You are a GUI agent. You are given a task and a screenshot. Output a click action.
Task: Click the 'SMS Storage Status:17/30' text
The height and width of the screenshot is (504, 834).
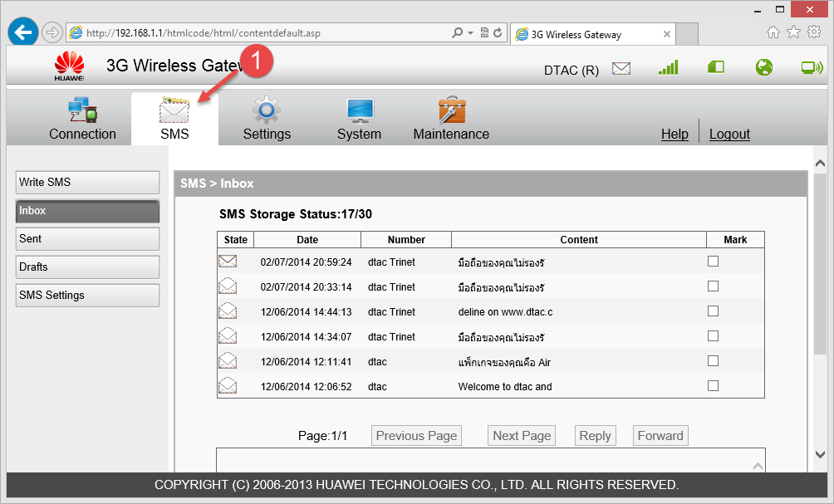[x=296, y=214]
